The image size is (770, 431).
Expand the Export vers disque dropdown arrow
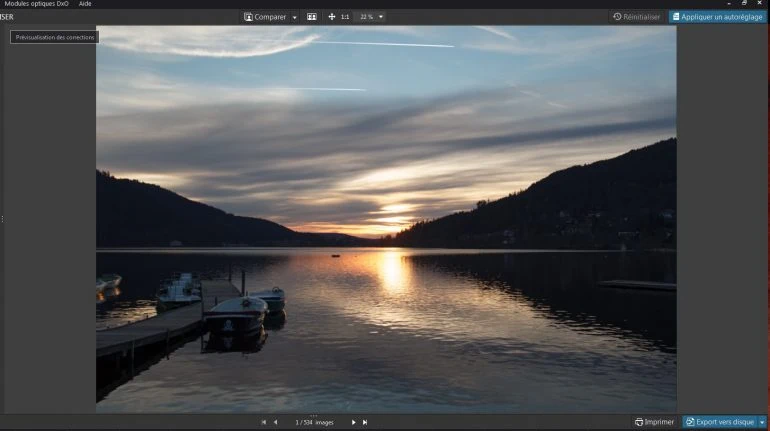[762, 422]
